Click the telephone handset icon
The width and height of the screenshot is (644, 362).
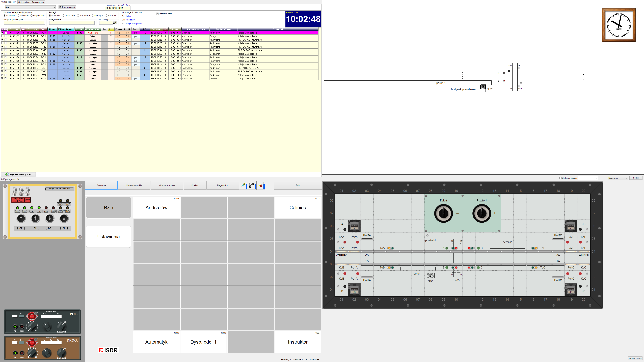[x=252, y=185]
